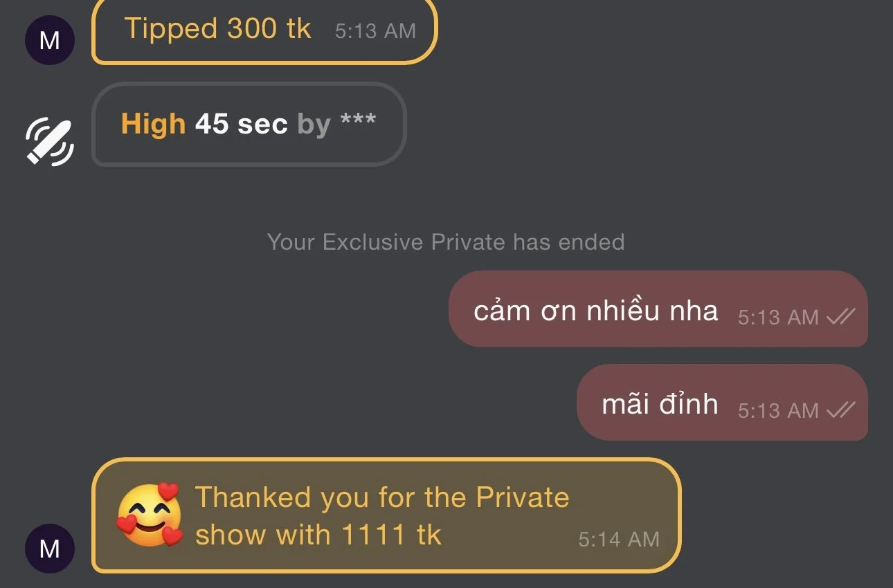Click the timestamp on 'mãi đỉnh'
Image resolution: width=893 pixels, height=588 pixels.
coord(778,411)
